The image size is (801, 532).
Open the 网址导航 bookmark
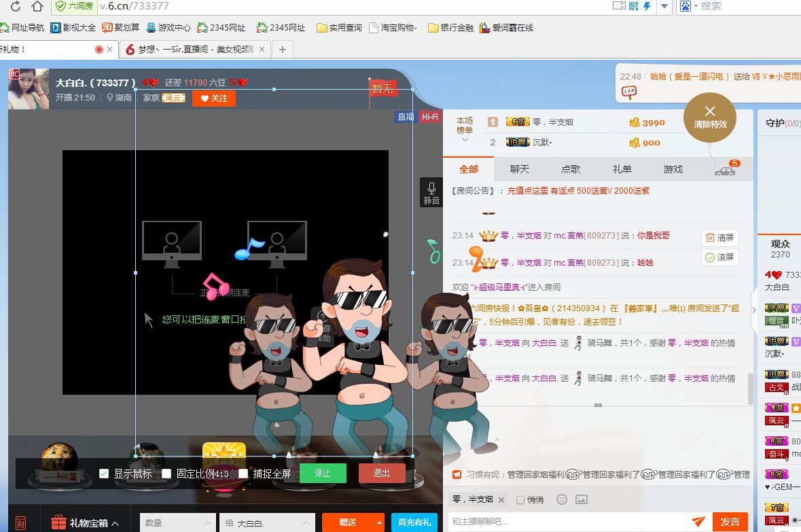click(x=22, y=28)
